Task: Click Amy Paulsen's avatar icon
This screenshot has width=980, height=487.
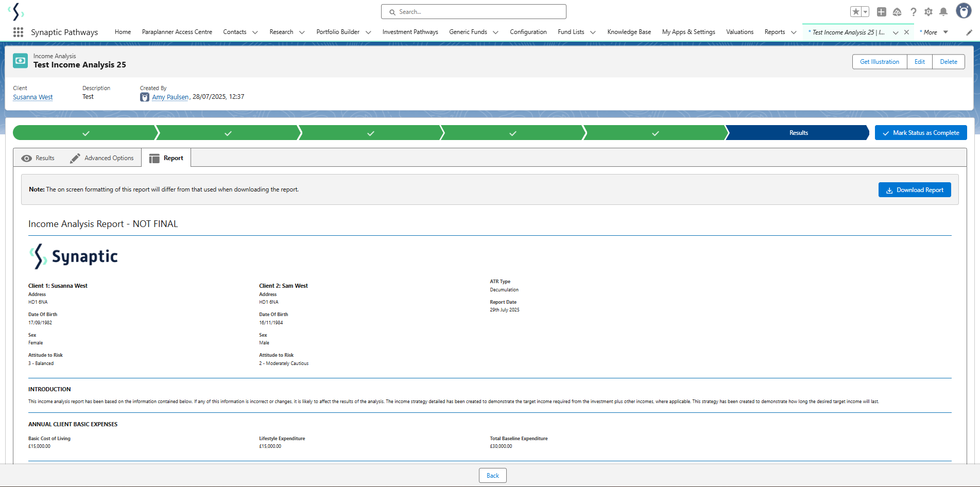Action: pos(145,97)
